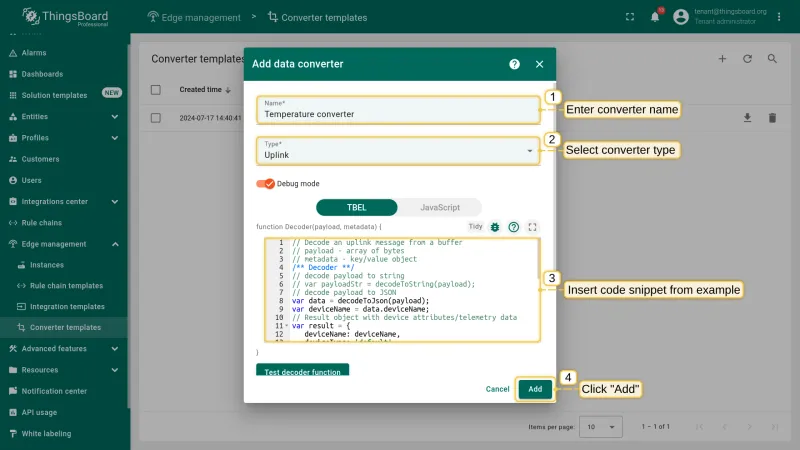Image resolution: width=800 pixels, height=450 pixels.
Task: Click the refresh icon in table header
Action: (747, 59)
